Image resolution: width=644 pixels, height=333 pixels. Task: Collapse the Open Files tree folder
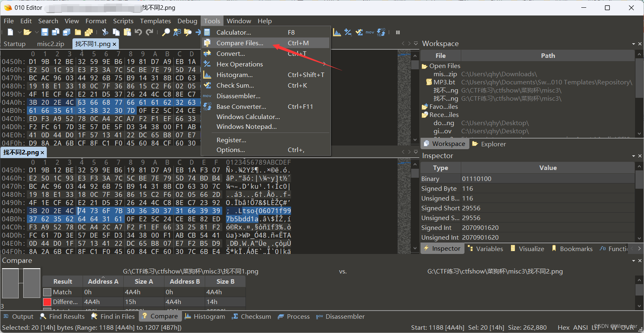pos(425,66)
